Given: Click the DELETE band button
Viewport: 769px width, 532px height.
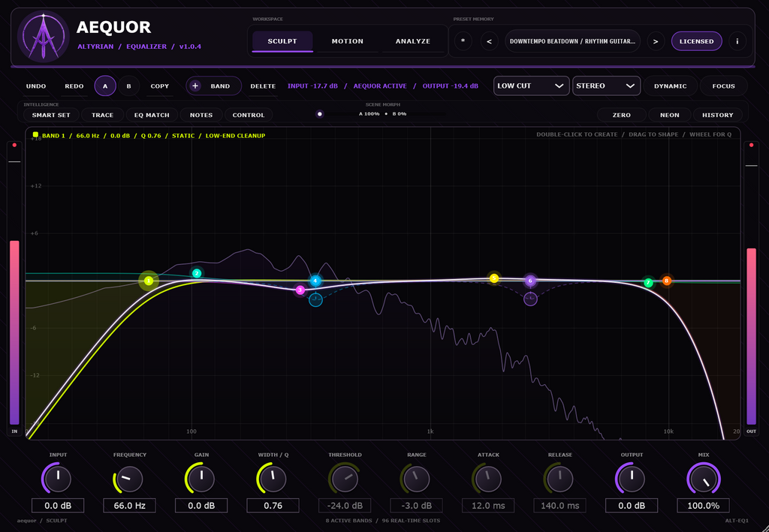Looking at the screenshot, I should pos(263,86).
